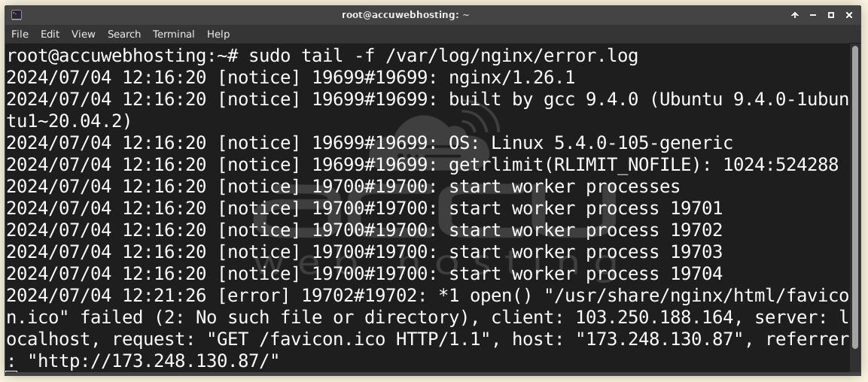Click the nginx/1.26.1 version log line
The image size is (868, 382).
291,78
